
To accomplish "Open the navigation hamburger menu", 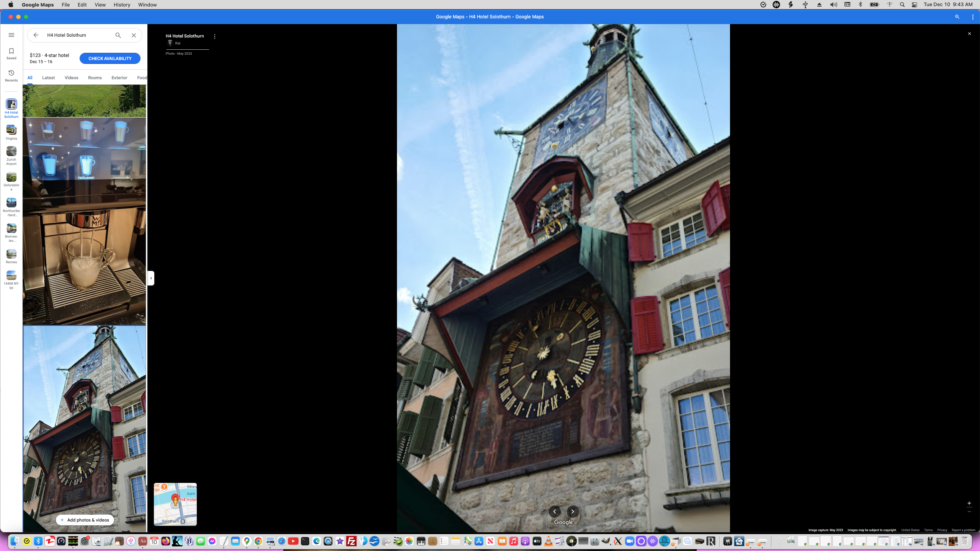I will [11, 34].
